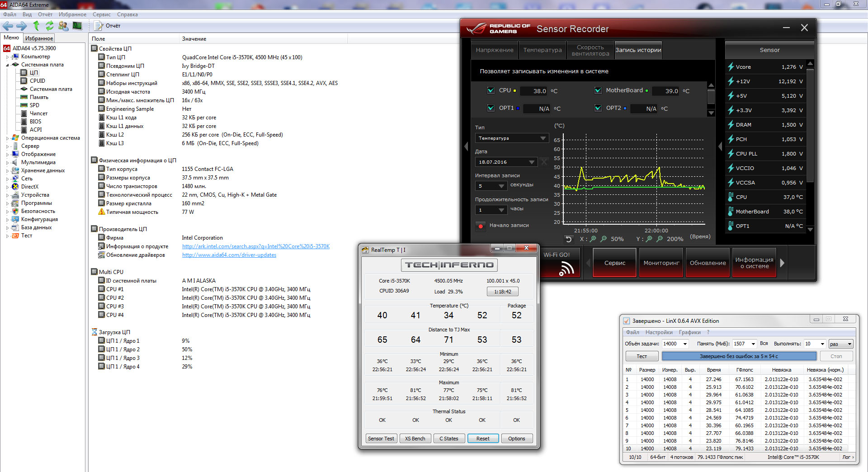Viewport: 868px width, 472px height.
Task: Open the Сервис menu in AIDA64
Action: (102, 14)
